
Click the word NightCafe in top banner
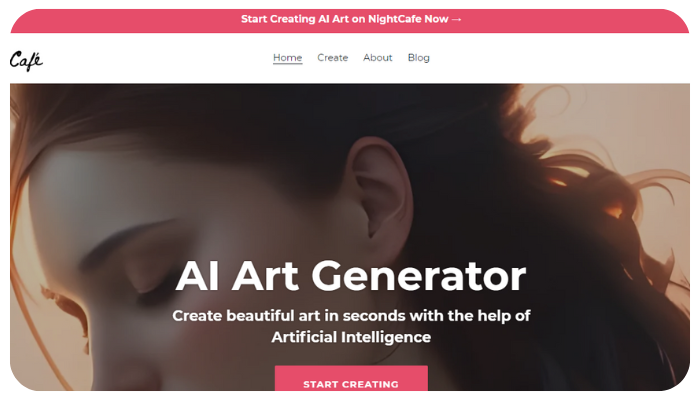[396, 19]
